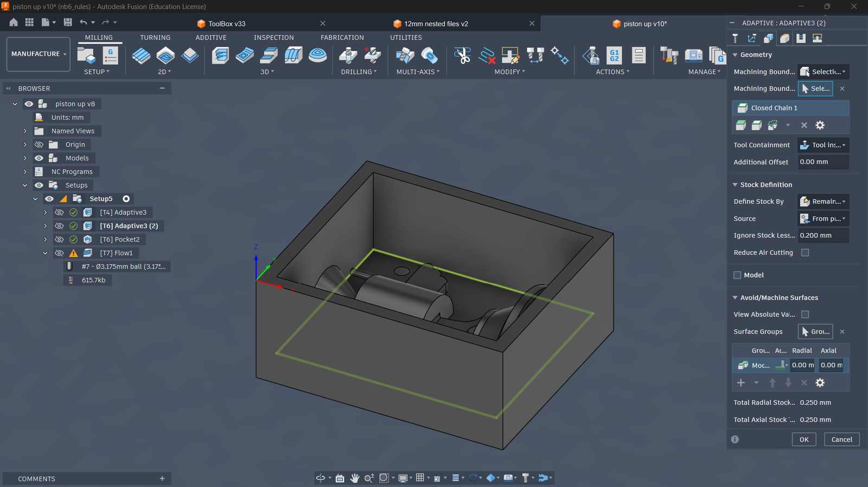
Task: Click the info icon in dialog
Action: (x=735, y=439)
